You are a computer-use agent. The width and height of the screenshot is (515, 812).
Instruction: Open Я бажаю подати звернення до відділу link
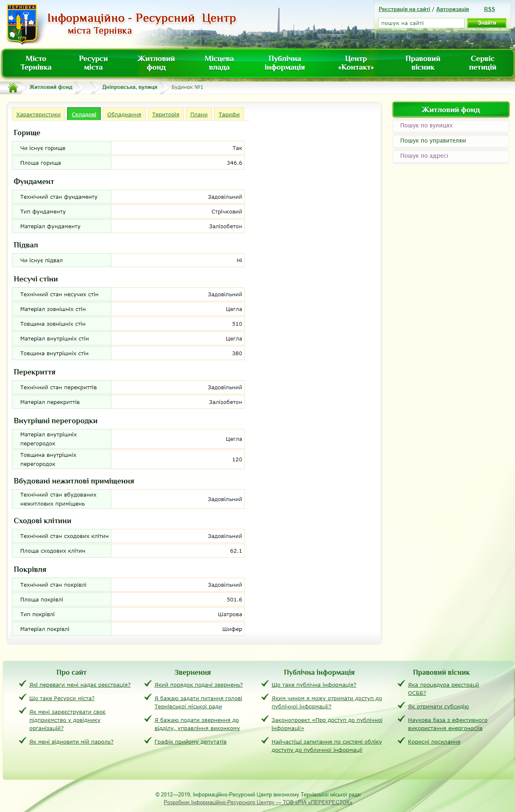[x=197, y=724]
